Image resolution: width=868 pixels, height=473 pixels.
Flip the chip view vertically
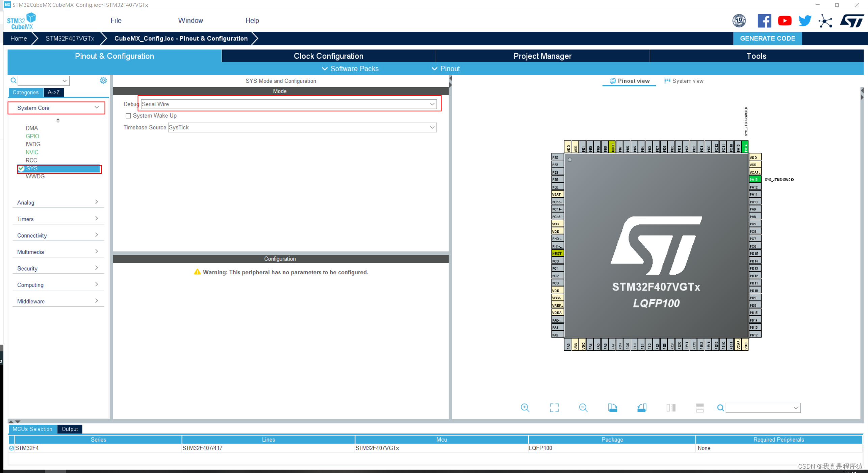pyautogui.click(x=700, y=408)
